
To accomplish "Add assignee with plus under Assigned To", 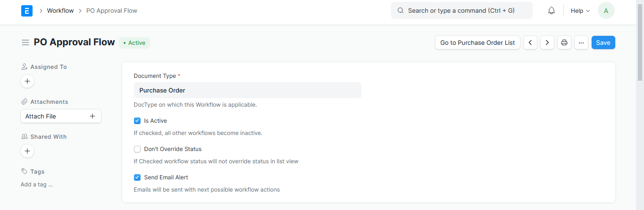I will pos(27,81).
